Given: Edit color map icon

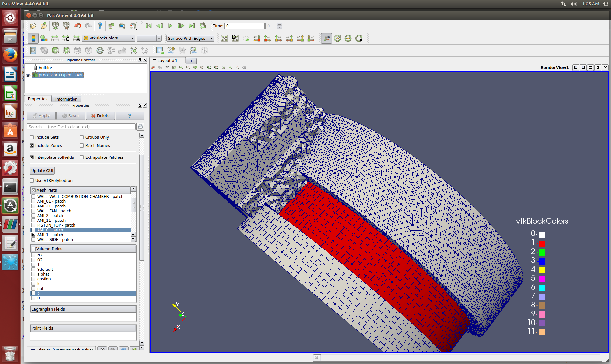Looking at the screenshot, I should tap(44, 38).
